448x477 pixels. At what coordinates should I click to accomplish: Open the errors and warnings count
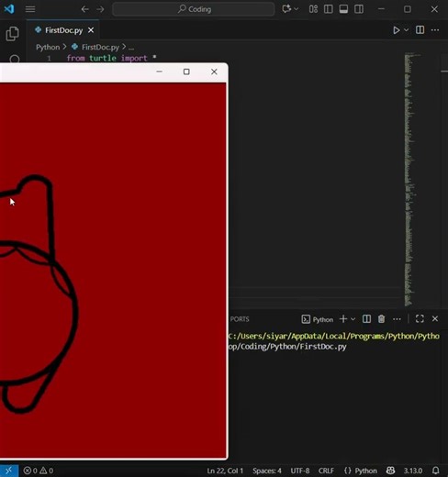tap(39, 471)
